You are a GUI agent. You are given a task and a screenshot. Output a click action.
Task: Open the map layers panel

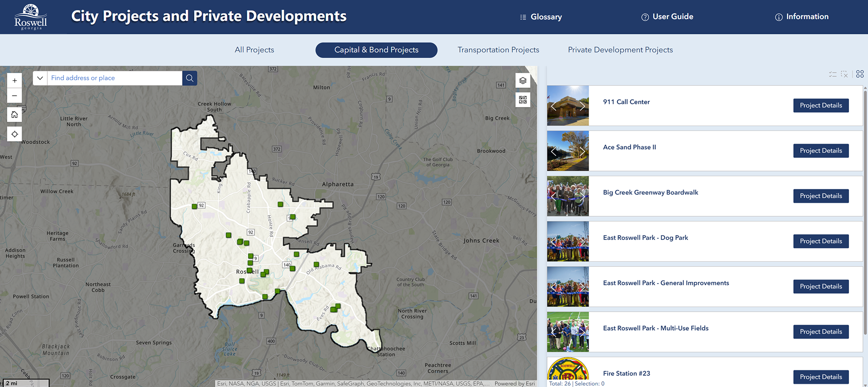point(523,81)
